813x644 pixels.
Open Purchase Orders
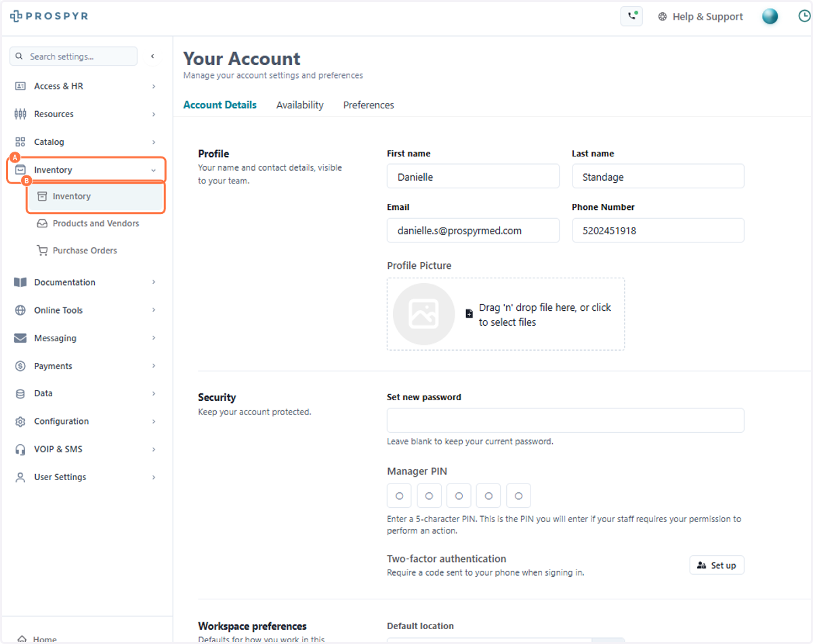85,251
